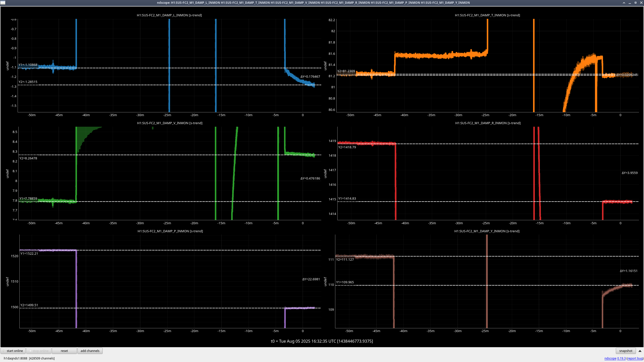The width and height of the screenshot is (644, 362).
Task: Open the window menu icon in title bar
Action: (x=3, y=3)
